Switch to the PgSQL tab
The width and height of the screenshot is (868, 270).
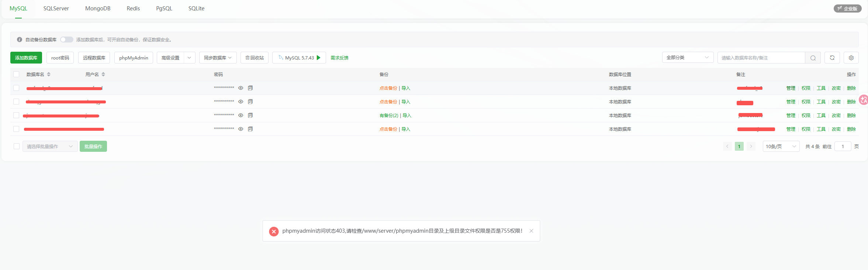tap(164, 8)
